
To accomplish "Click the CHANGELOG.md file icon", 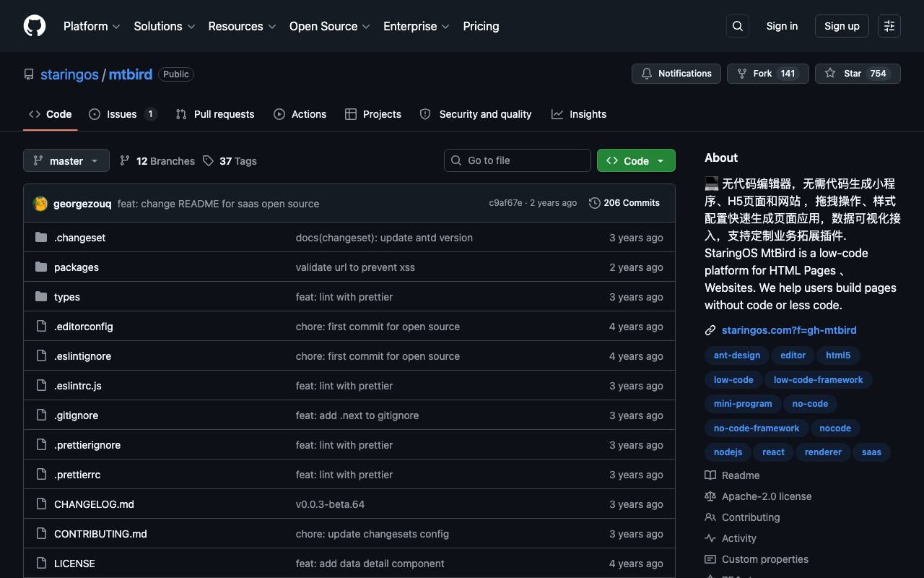I will click(41, 504).
